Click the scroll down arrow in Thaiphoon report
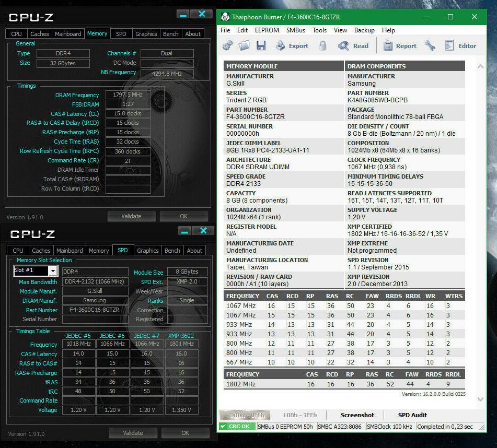 (x=480, y=399)
